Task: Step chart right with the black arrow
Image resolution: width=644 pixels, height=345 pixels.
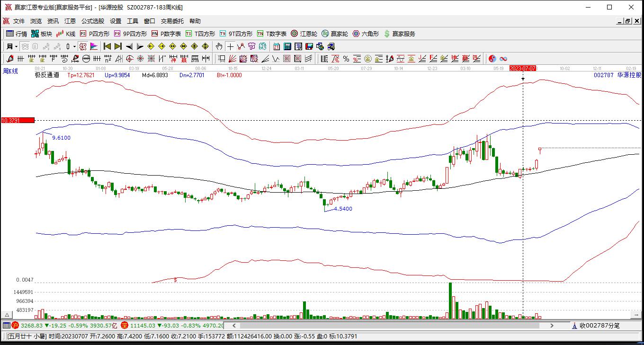Action: click(140, 46)
